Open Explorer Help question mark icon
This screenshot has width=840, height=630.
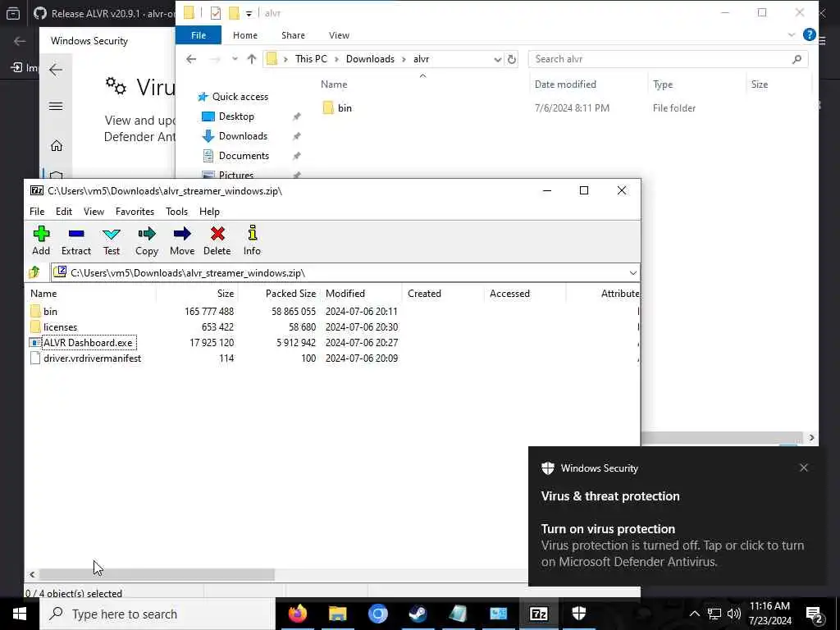click(810, 34)
